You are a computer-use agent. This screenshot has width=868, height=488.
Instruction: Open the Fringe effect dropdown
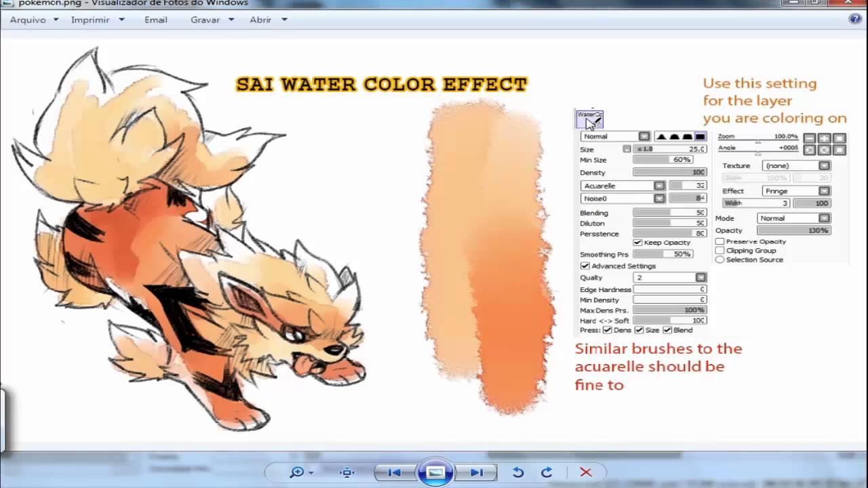(x=823, y=190)
